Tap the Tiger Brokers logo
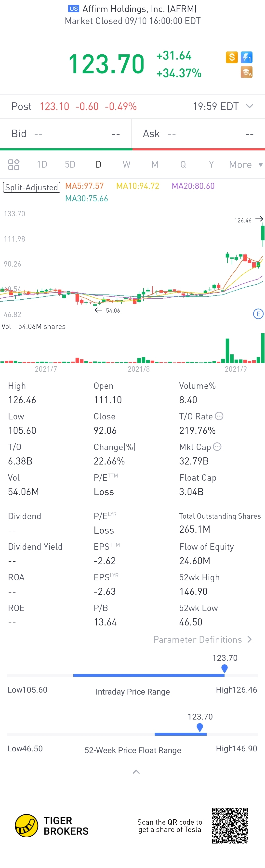Viewport: 265px width, 868px height. (52, 826)
